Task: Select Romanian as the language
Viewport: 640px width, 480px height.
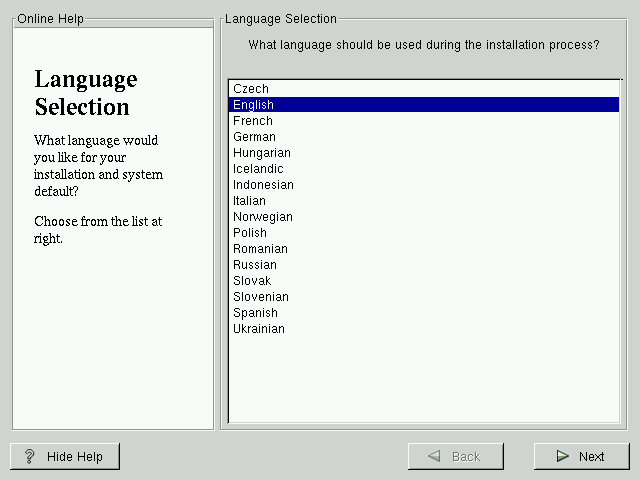Action: [x=260, y=249]
